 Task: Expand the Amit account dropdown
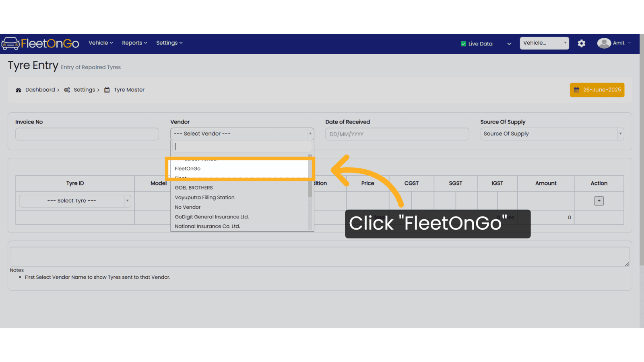(629, 43)
